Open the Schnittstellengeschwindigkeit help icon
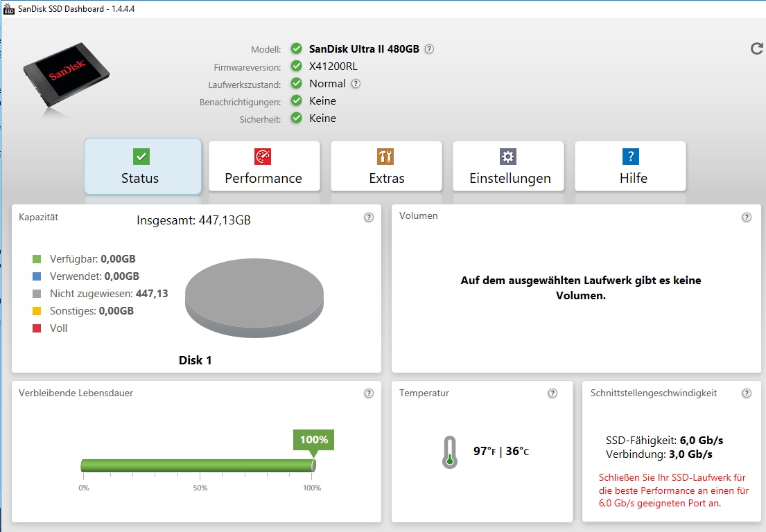Screen dimensions: 766x532 click(x=747, y=393)
